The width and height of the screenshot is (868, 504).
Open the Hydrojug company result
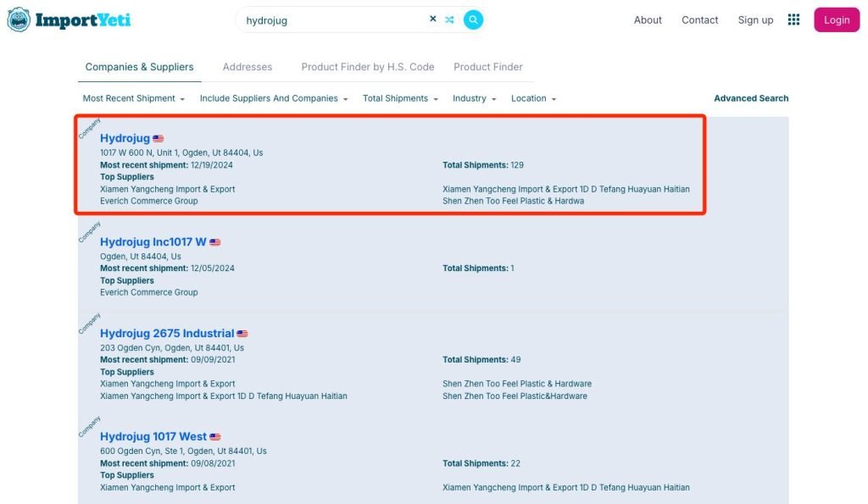[125, 138]
